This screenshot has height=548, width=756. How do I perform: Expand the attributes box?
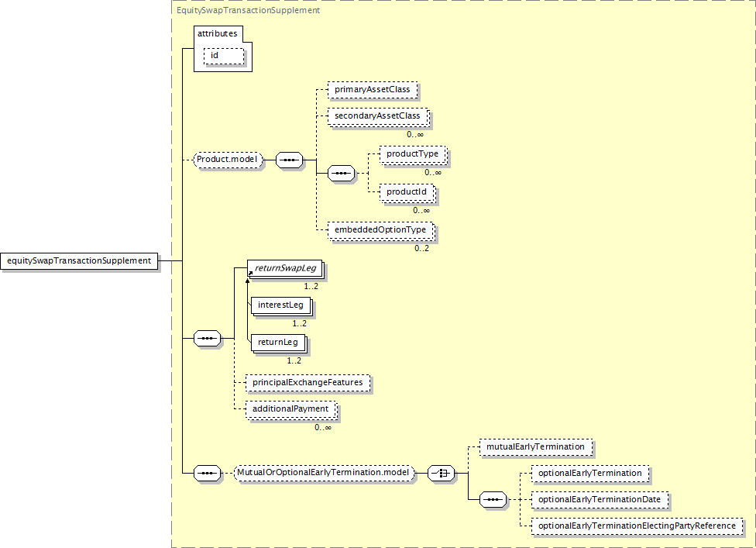pos(218,34)
